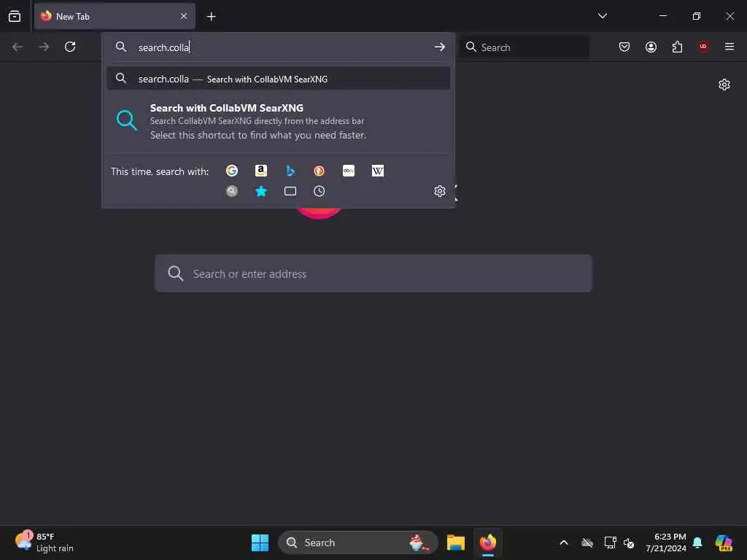Open File Explorer from taskbar

coord(455,542)
